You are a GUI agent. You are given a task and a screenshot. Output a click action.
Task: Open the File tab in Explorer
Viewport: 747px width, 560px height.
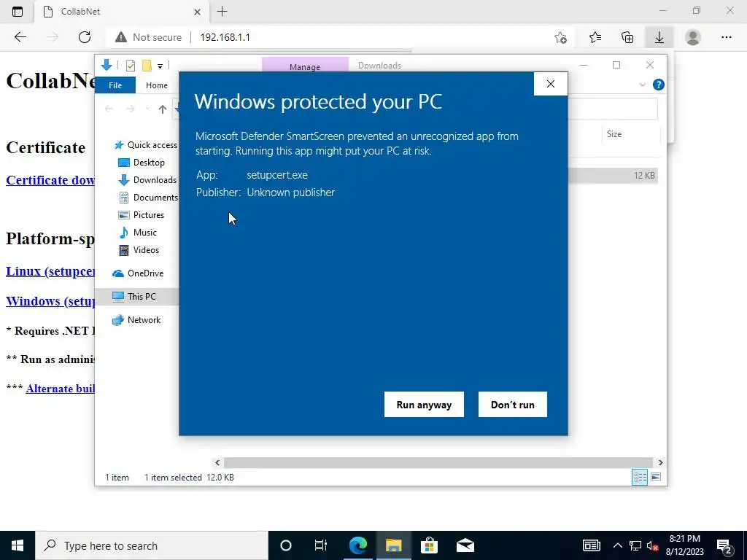click(115, 85)
